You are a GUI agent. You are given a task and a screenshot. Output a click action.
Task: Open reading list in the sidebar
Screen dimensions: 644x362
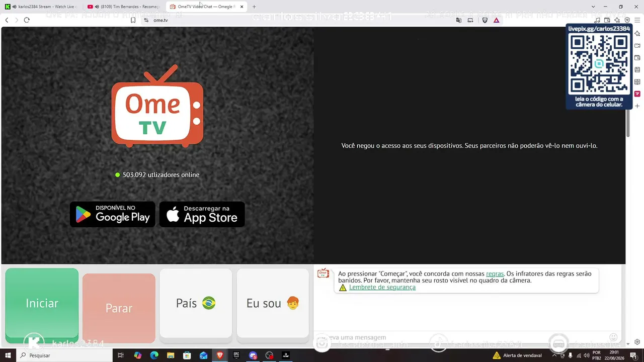click(x=637, y=82)
